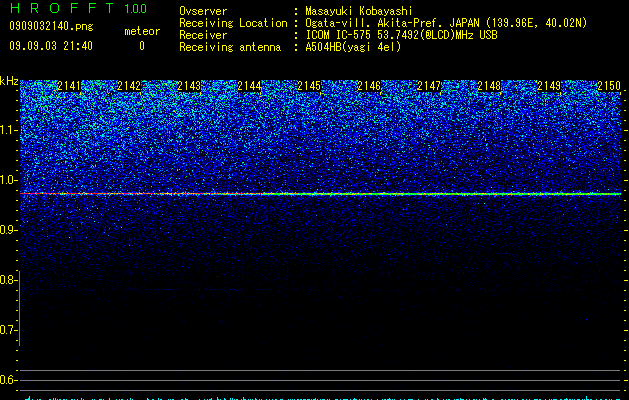The height and width of the screenshot is (400, 629).
Task: Click the 1.0 kHz axis label
Action: [x=9, y=180]
